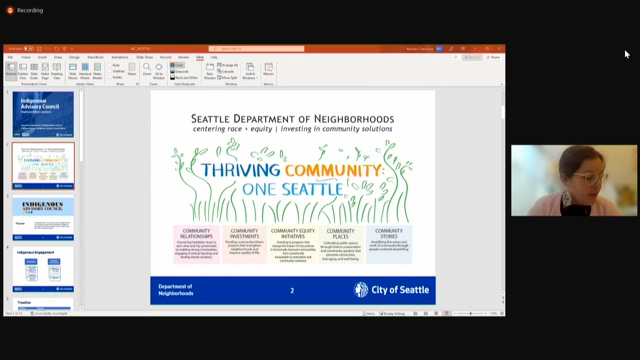Click the pen icon in title bar
640x360 pixels.
[x=451, y=49]
